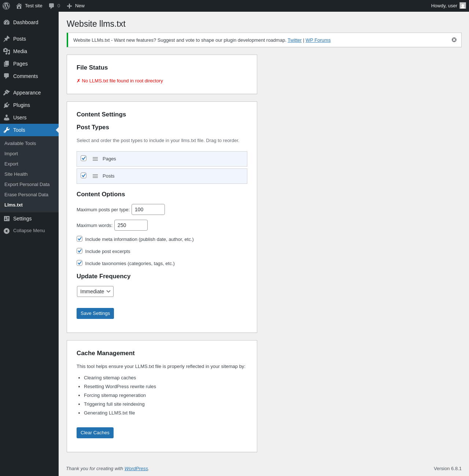This screenshot has height=476, width=469.
Task: Click the Posts post type label
Action: click(108, 176)
